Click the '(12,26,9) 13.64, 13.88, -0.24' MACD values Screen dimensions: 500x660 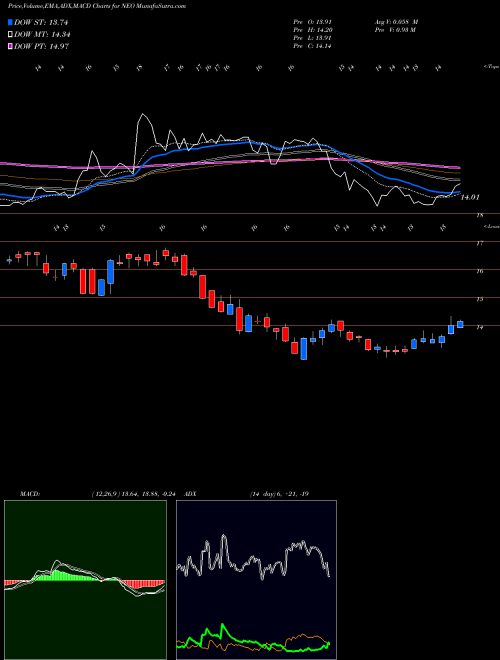pyautogui.click(x=136, y=494)
